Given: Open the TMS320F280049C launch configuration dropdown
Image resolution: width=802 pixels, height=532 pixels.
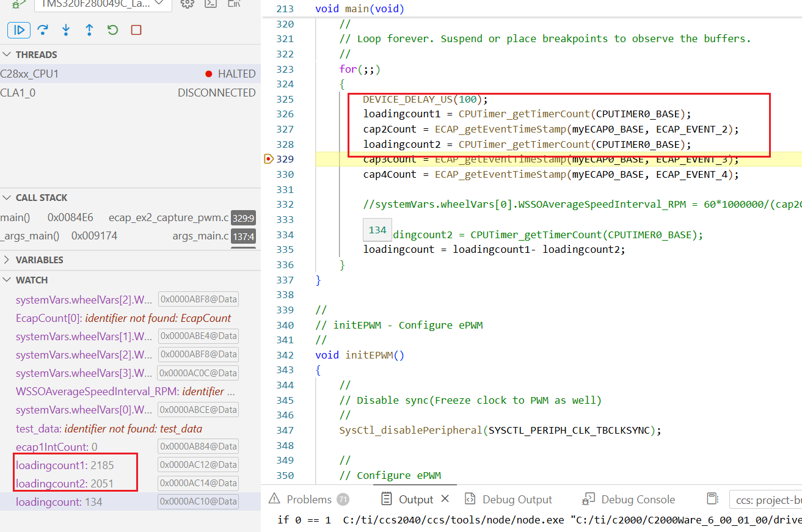Looking at the screenshot, I should tap(103, 4).
